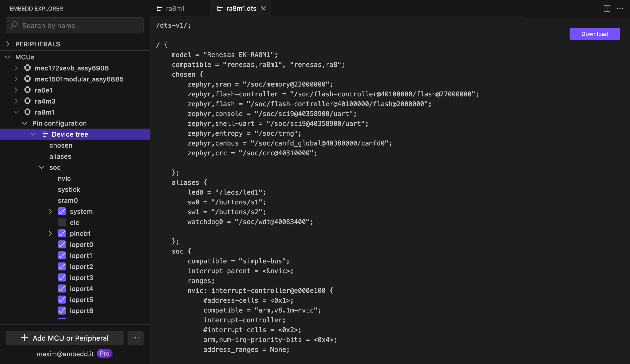Viewport: 630px width, 364px height.
Task: Uncheck the system checkbox
Action: pyautogui.click(x=62, y=211)
